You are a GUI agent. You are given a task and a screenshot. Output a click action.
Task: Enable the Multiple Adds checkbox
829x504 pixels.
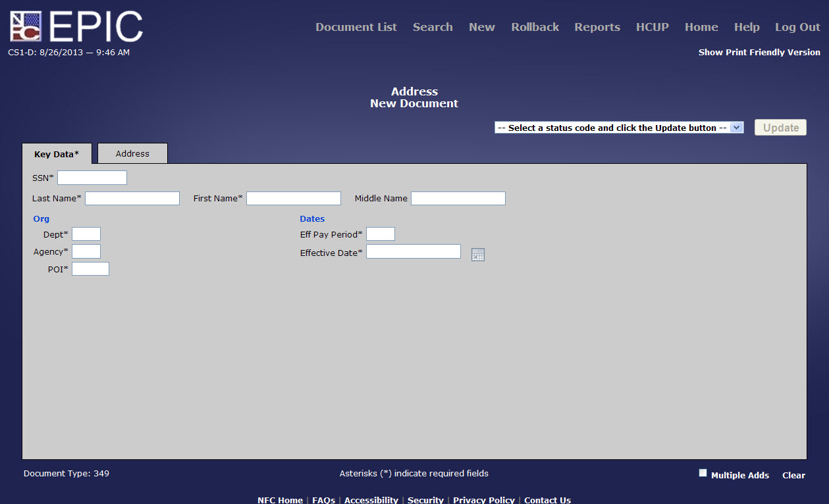coord(703,472)
